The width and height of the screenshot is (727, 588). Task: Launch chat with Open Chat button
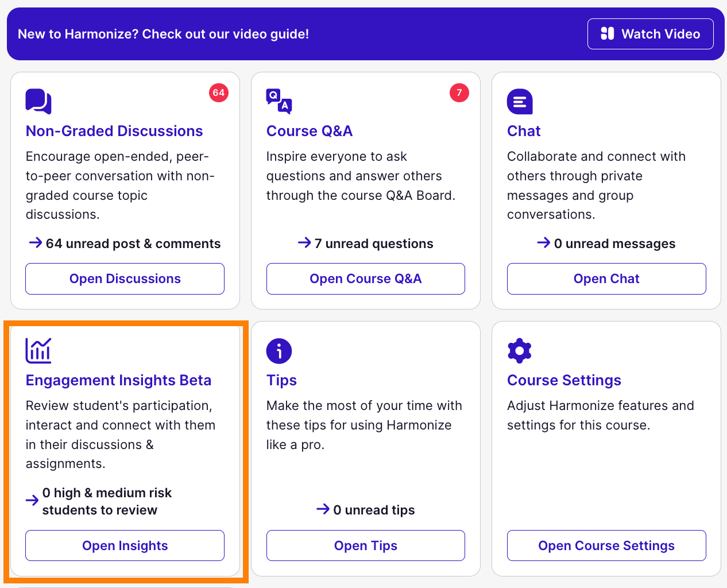[x=606, y=278]
